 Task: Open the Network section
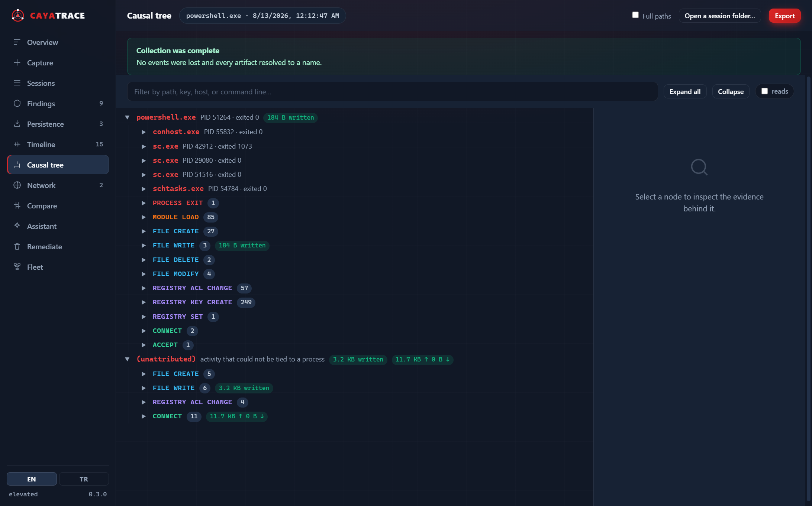[x=58, y=185]
